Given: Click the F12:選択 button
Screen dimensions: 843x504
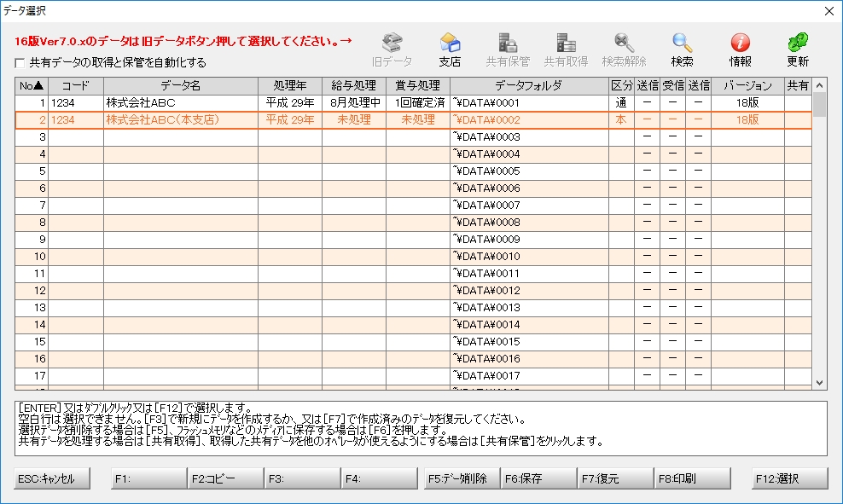Looking at the screenshot, I should (x=790, y=478).
